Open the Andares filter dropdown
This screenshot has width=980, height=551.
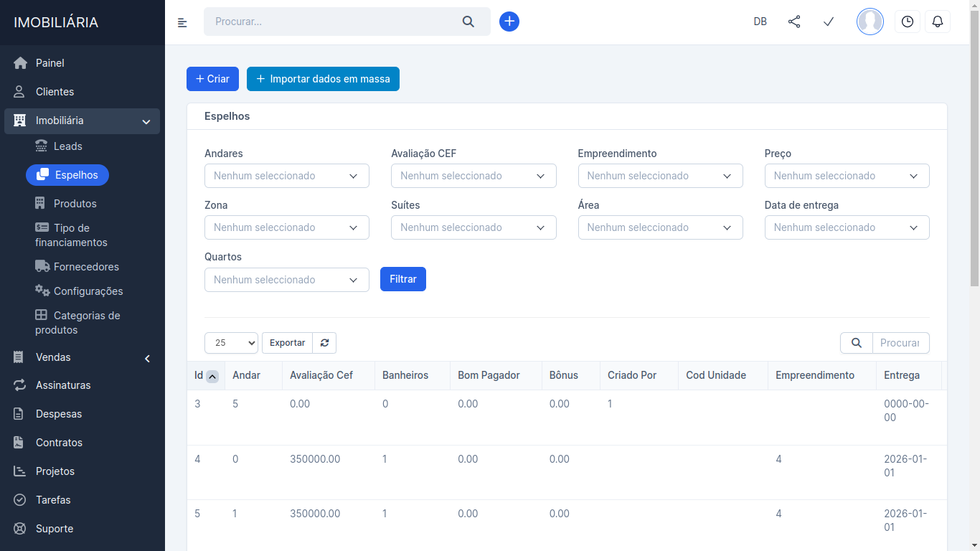click(286, 176)
